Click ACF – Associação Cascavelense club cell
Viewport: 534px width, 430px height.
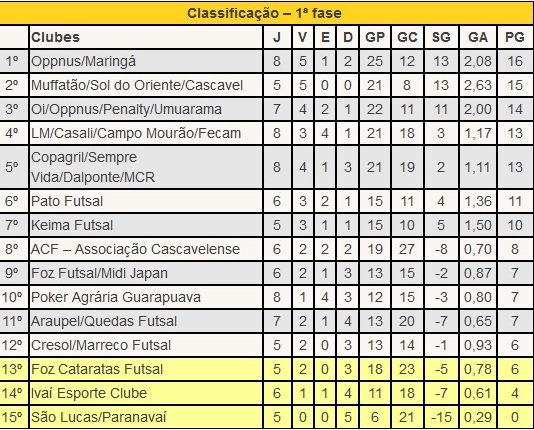[146, 249]
